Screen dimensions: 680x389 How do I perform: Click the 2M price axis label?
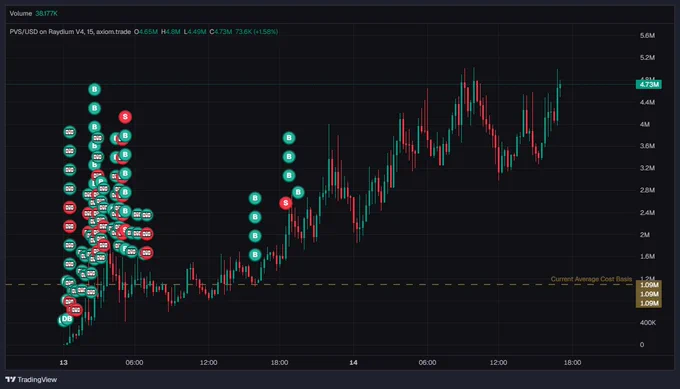(645, 235)
